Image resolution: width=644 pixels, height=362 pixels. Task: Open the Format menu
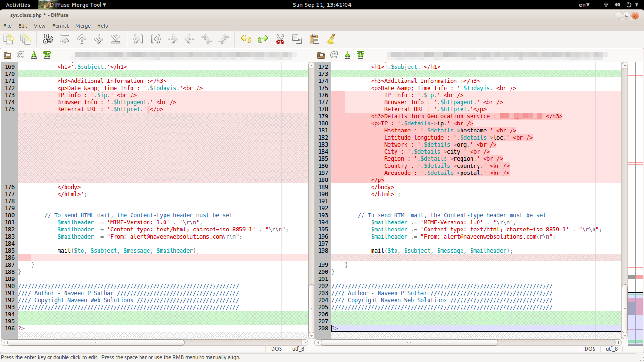[x=61, y=26]
